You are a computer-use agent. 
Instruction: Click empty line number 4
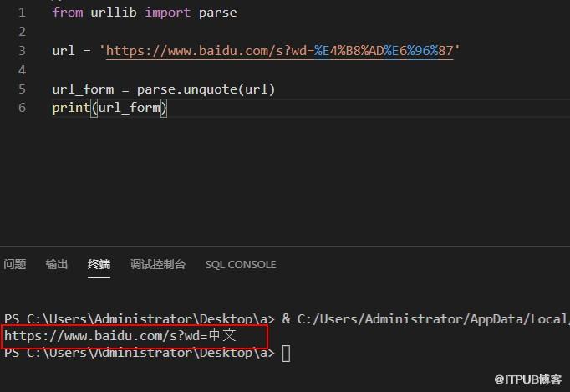[x=23, y=70]
